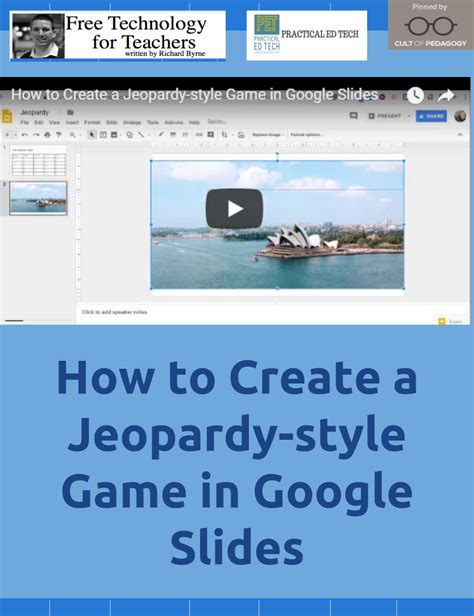Click the Undo arrow icon
The image size is (474, 616).
click(x=25, y=135)
